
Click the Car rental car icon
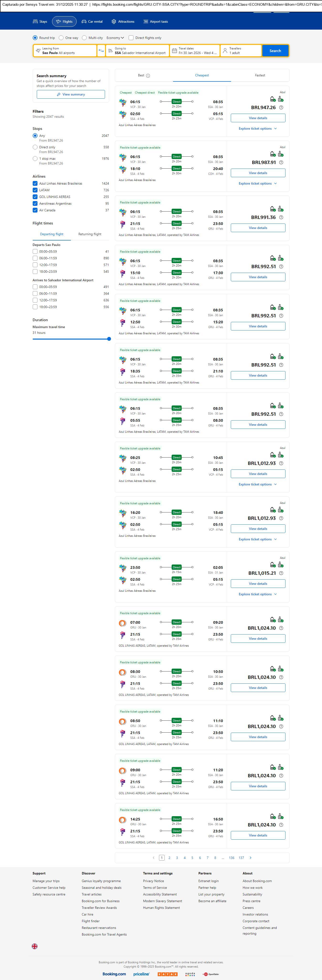(x=84, y=22)
